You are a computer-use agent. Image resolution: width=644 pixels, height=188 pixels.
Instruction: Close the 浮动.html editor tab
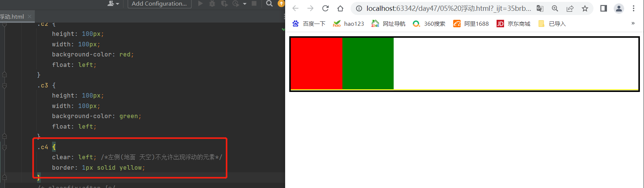coord(30,16)
